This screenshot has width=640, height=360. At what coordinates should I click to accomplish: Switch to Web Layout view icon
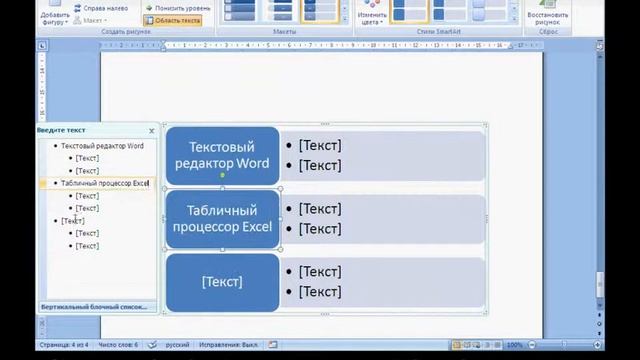tap(477, 345)
